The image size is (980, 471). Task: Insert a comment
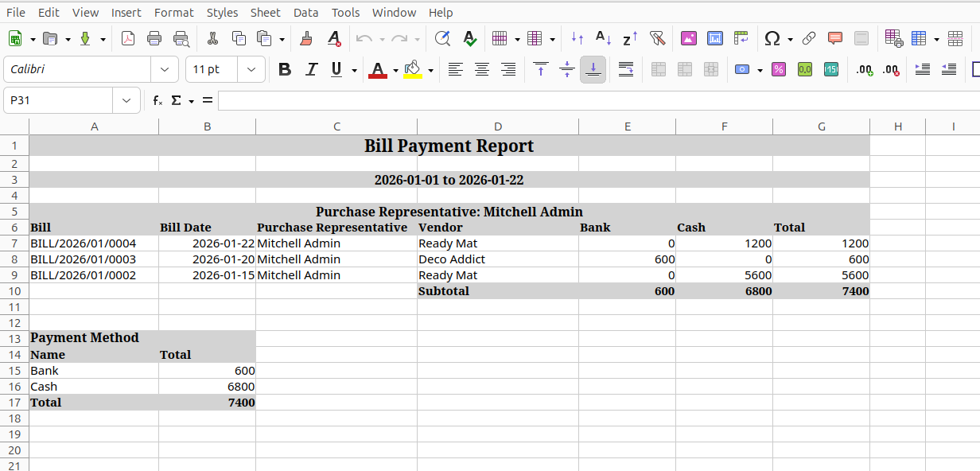835,38
